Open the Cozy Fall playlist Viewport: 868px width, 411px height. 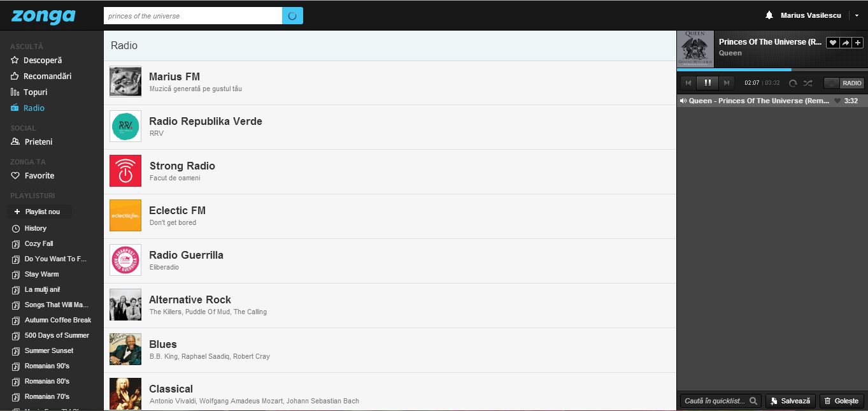[32, 243]
